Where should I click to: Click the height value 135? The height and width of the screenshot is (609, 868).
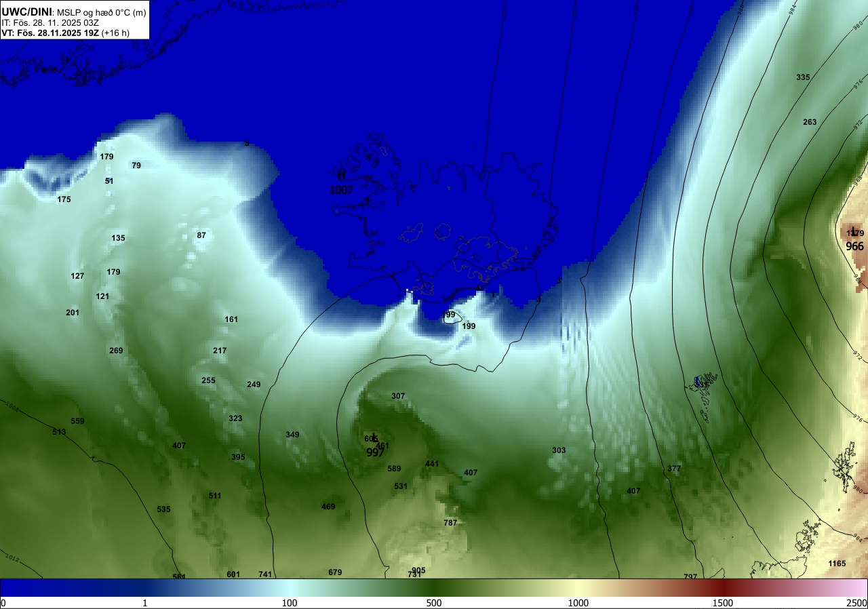118,238
